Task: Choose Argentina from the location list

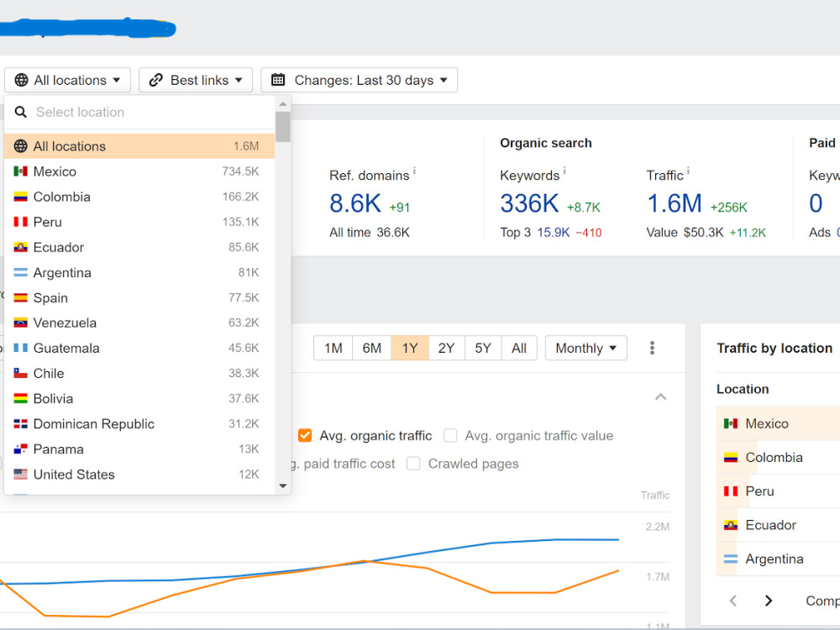Action: [139, 273]
